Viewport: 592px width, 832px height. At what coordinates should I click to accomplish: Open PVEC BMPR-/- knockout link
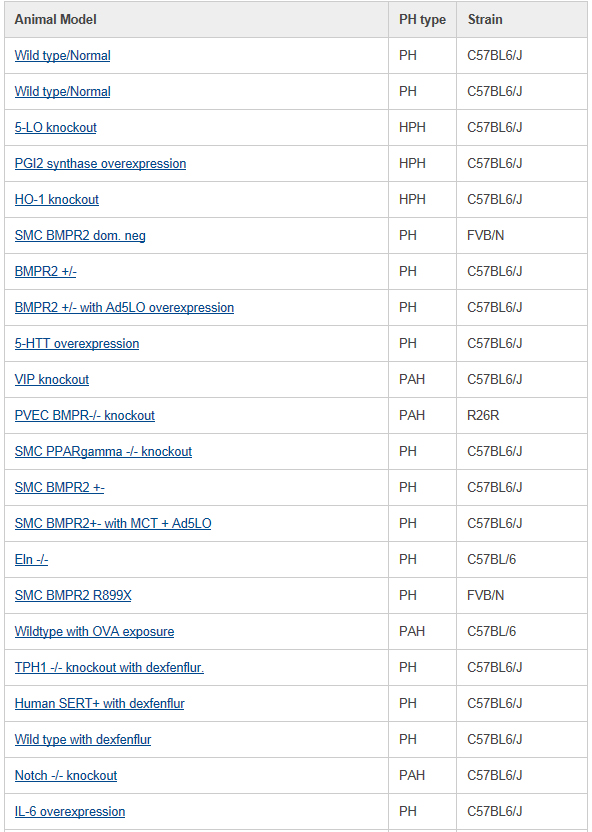[x=85, y=415]
